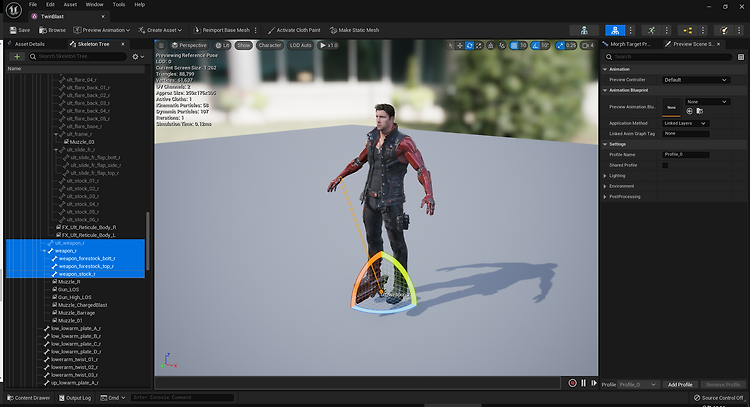
Task: Open the Lit view mode menu
Action: pyautogui.click(x=222, y=45)
